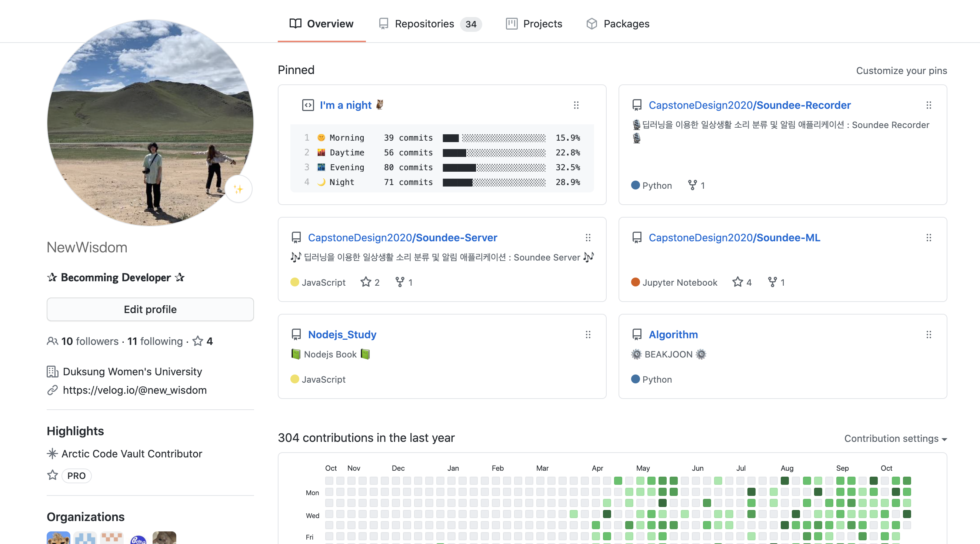The height and width of the screenshot is (544, 980).
Task: Click Customize your pins link
Action: 901,71
